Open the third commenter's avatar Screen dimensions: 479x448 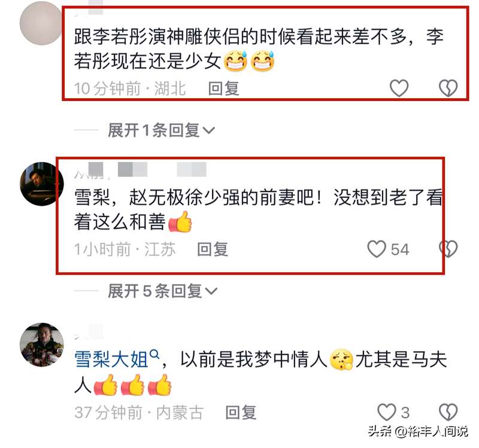[42, 345]
